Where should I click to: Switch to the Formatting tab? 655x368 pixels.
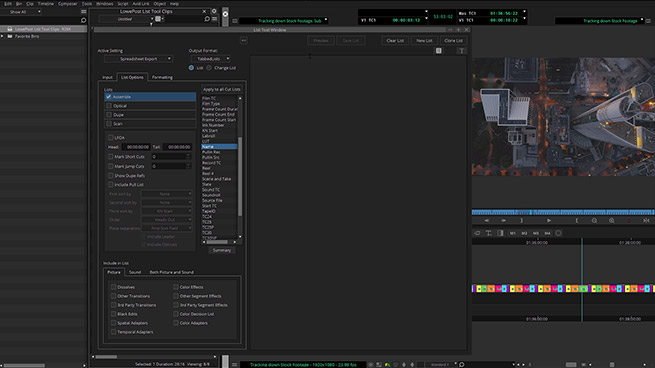coord(162,77)
